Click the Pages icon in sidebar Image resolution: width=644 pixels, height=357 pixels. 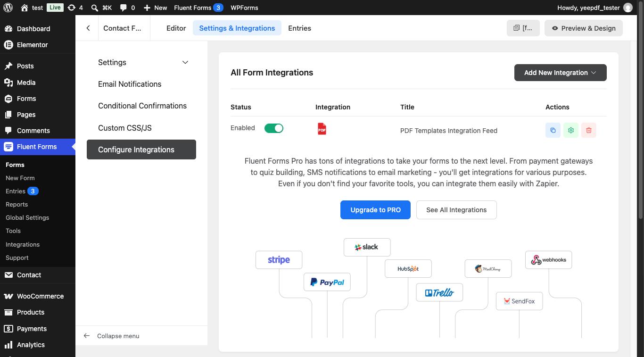tap(8, 115)
